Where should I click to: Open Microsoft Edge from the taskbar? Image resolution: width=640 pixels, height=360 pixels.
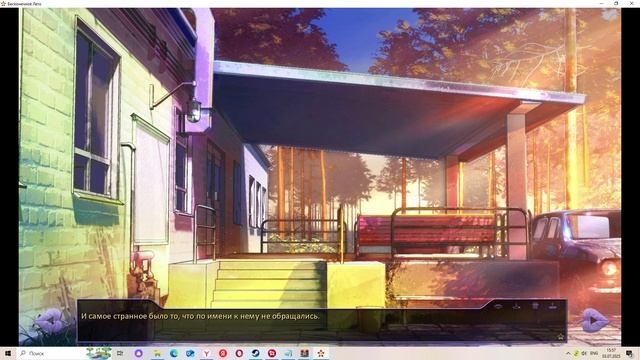tap(173, 353)
